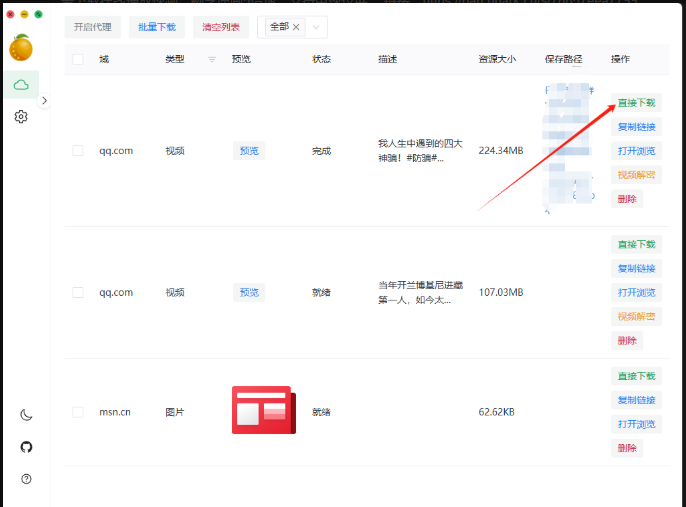The image size is (686, 507).
Task: Click 删除 for the 107.03MB video
Action: 627,340
